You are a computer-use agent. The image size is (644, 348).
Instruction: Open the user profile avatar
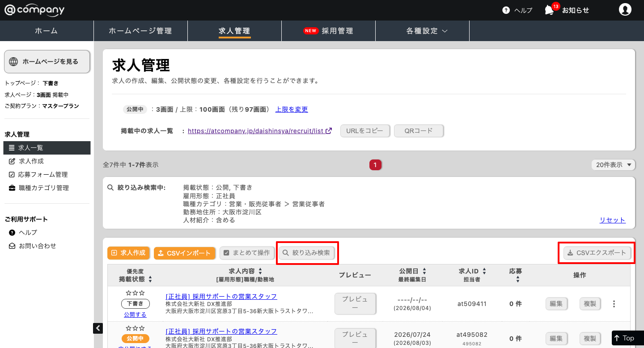pos(625,9)
